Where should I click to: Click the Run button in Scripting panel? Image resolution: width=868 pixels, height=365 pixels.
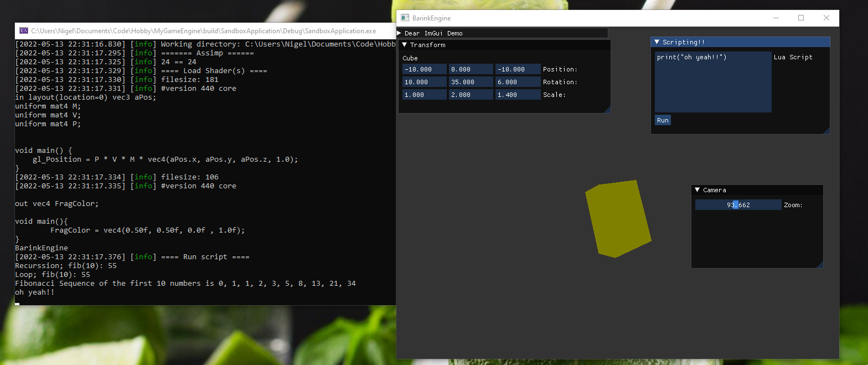click(x=663, y=120)
